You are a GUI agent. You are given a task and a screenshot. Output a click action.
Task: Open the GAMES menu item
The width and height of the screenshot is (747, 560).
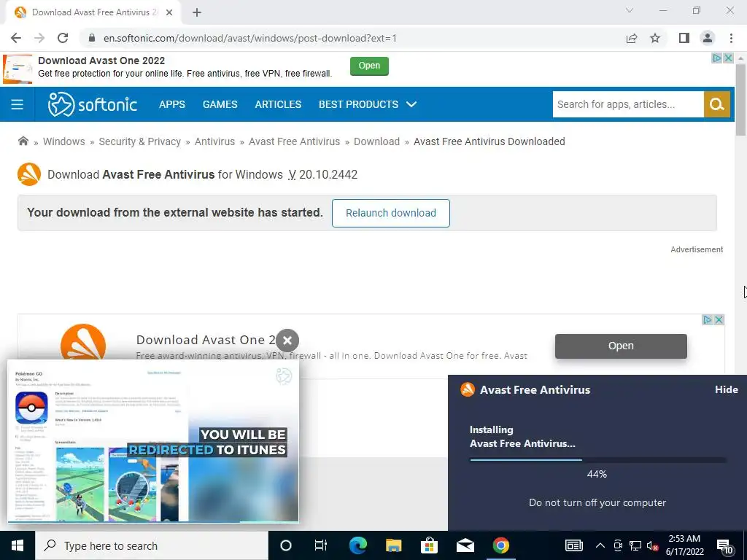pyautogui.click(x=220, y=104)
